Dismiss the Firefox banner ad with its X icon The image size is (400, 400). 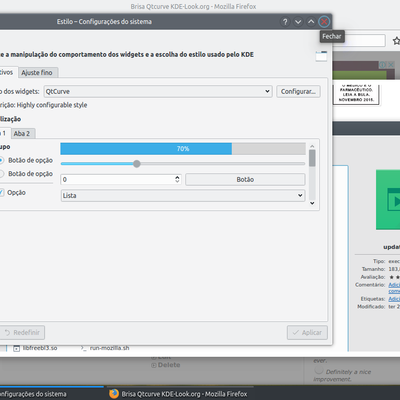tap(391, 65)
